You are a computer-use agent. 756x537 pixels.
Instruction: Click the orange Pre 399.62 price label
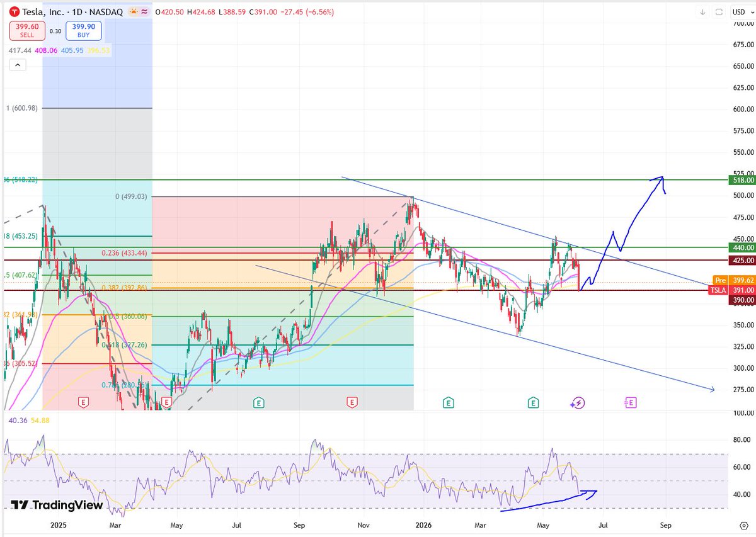click(x=734, y=280)
